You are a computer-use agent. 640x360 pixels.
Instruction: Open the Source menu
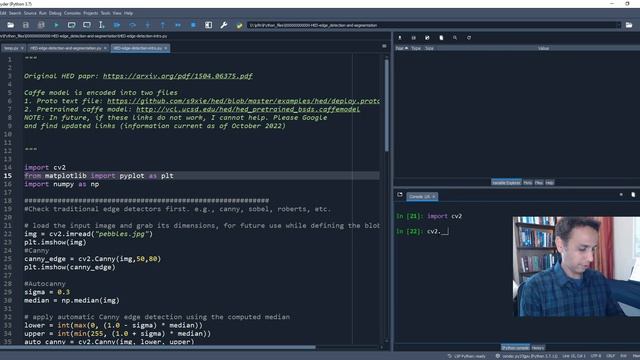30,13
